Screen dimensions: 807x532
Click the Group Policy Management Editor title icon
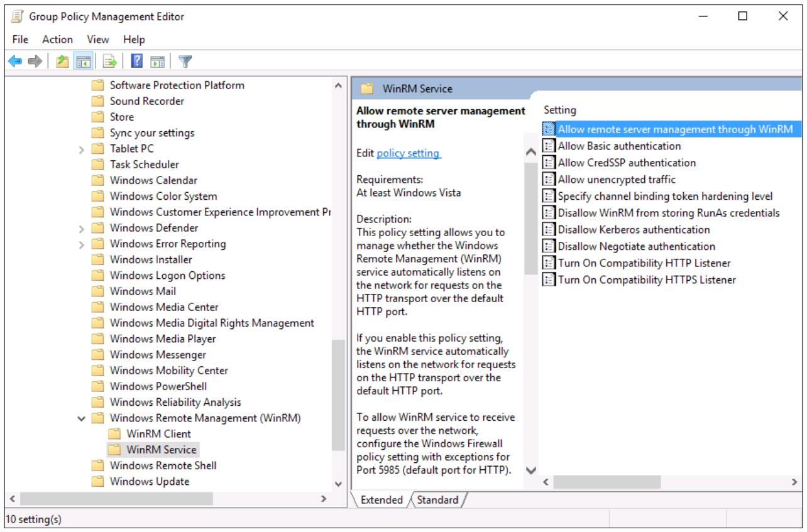point(16,16)
